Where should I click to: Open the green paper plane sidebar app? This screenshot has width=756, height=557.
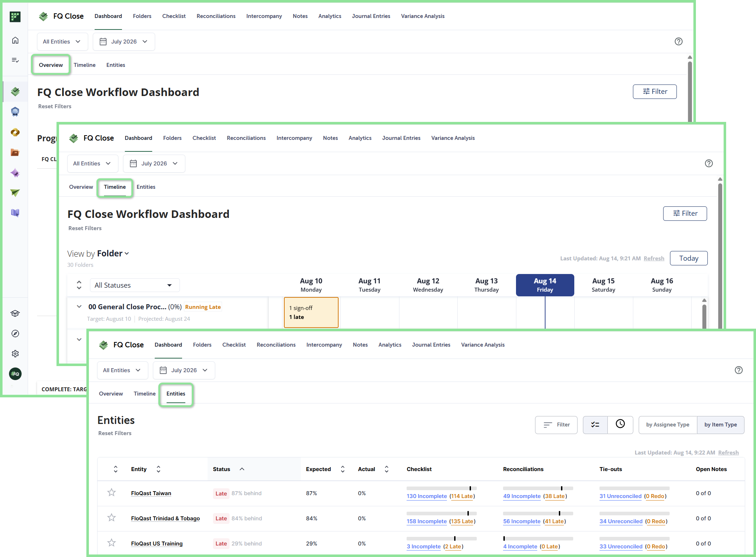point(15,193)
